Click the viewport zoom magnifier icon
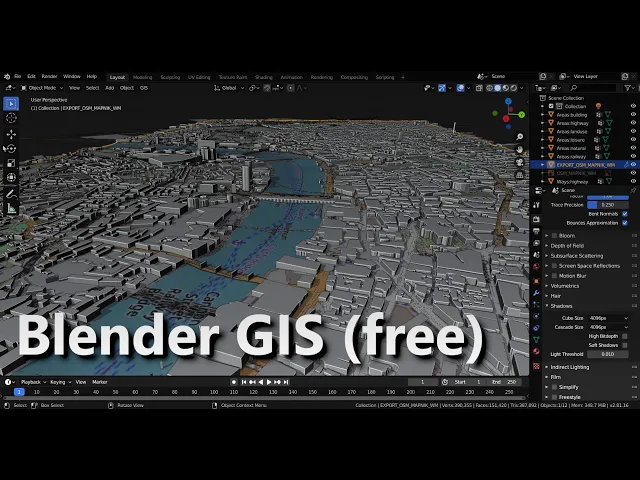 click(520, 137)
